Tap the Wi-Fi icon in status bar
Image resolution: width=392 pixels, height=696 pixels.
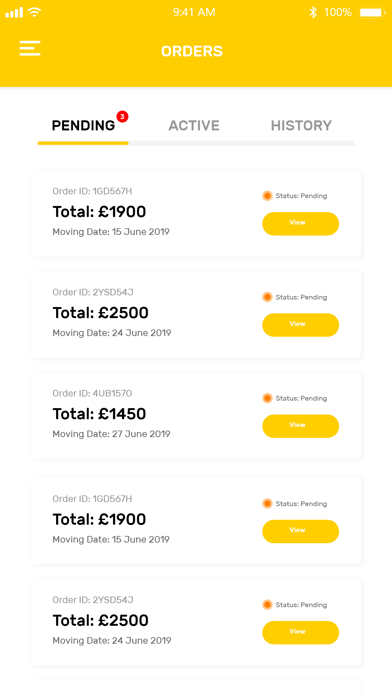tap(34, 12)
